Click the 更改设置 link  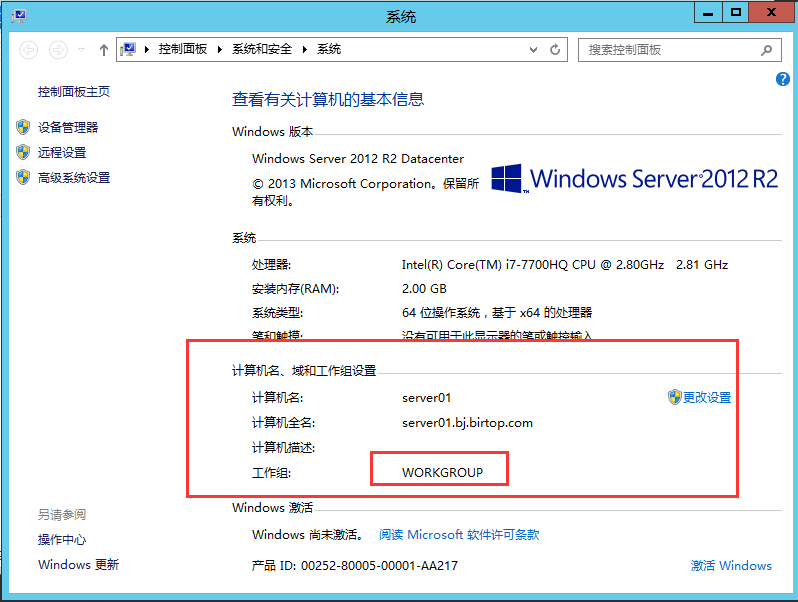[x=707, y=397]
